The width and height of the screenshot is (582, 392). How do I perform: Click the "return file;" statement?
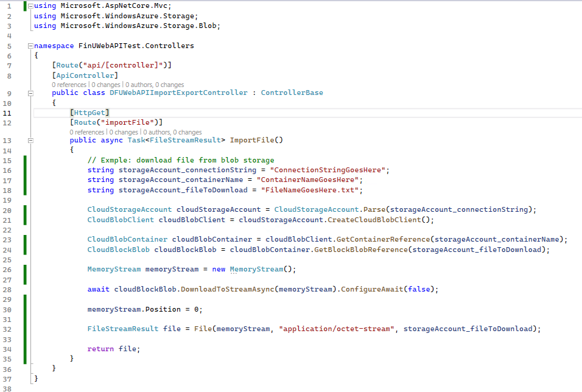tap(113, 349)
